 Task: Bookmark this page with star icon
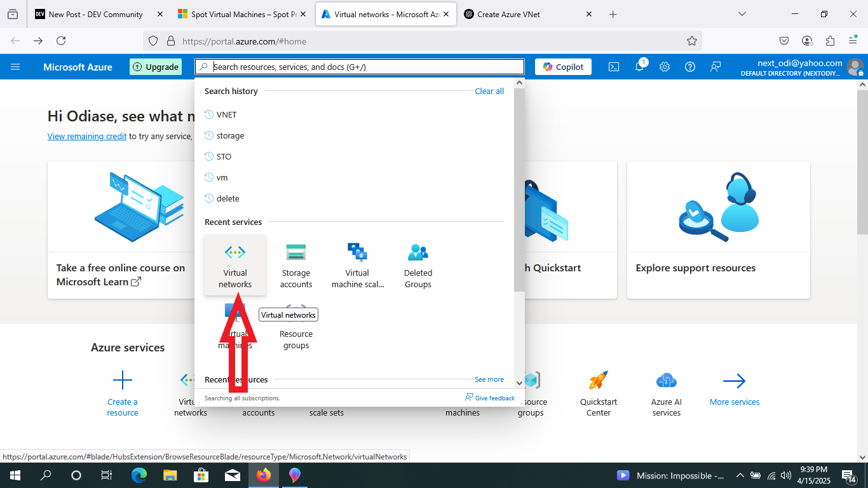tap(692, 41)
